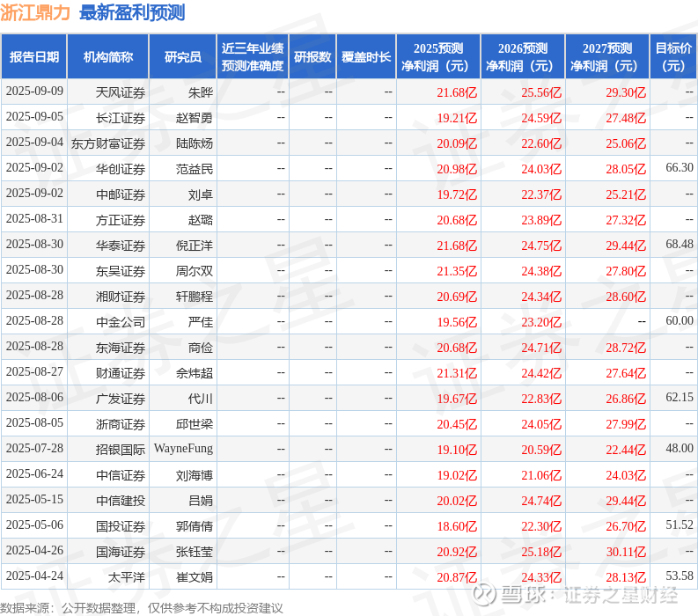The height and width of the screenshot is (616, 698).
Task: Click the date 2025-04-24
Action: [34, 576]
